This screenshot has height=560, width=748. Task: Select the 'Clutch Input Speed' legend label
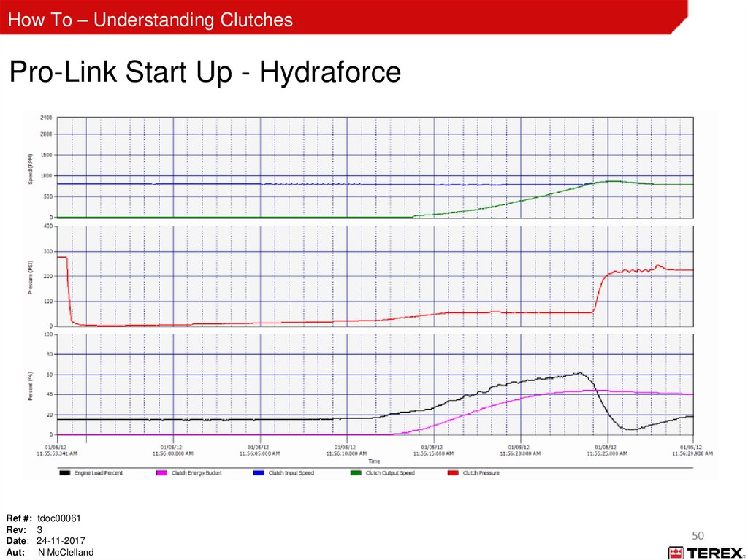click(291, 472)
